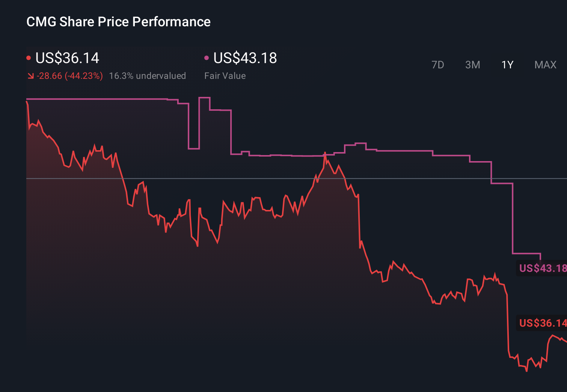Select the 1Y time range tab

(507, 65)
